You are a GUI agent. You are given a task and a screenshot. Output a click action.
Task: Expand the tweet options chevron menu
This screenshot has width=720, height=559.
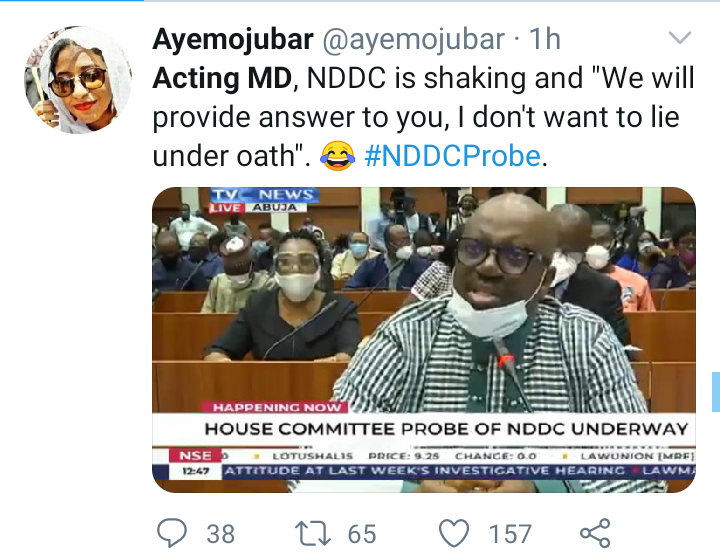tap(680, 38)
